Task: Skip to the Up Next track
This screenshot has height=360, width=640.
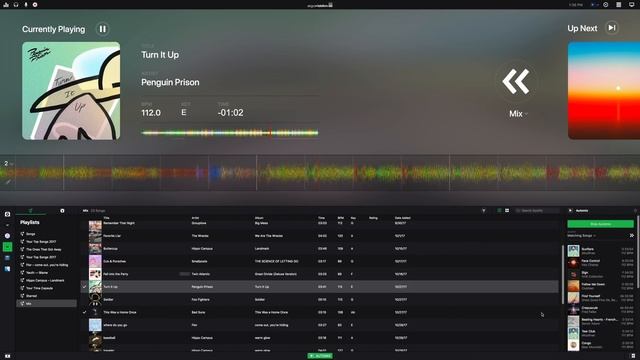Action: point(611,28)
